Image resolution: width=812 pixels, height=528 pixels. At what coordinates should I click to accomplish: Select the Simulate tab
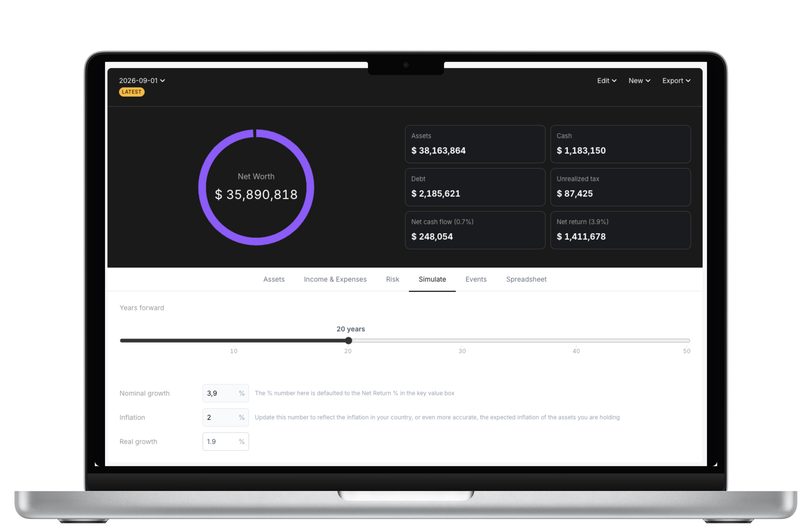tap(432, 279)
